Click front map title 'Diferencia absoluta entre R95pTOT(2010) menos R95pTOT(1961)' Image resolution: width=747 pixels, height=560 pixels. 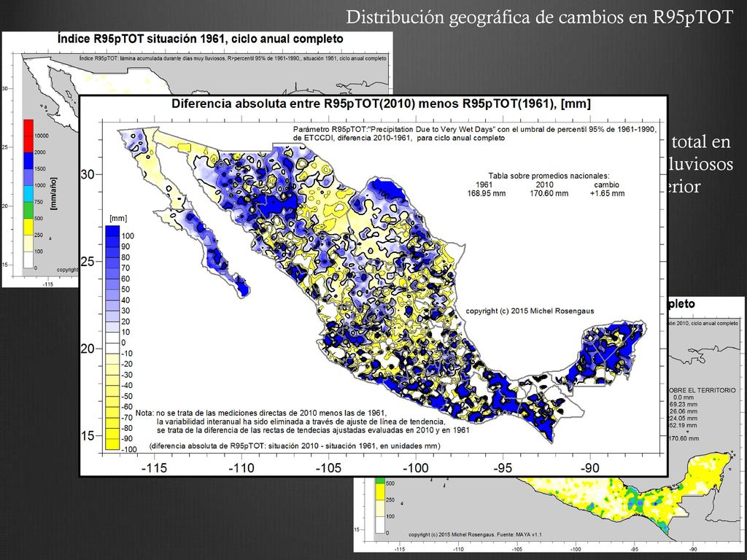[381, 104]
